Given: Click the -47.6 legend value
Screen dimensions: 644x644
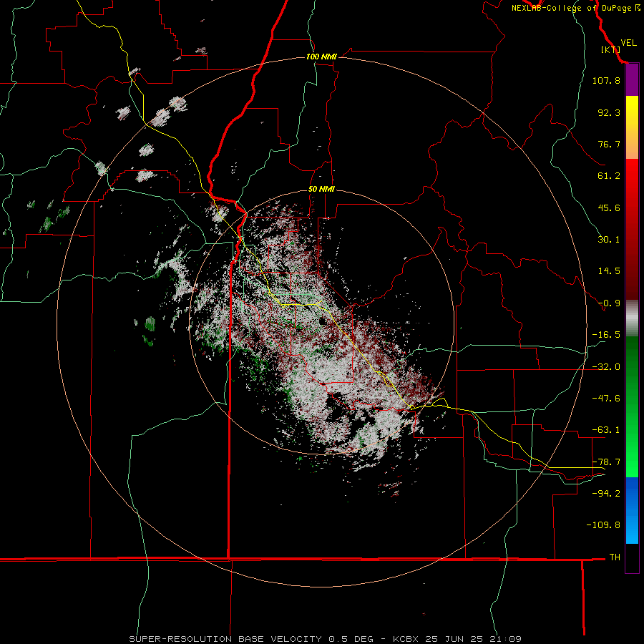Looking at the screenshot, I should coord(606,399).
